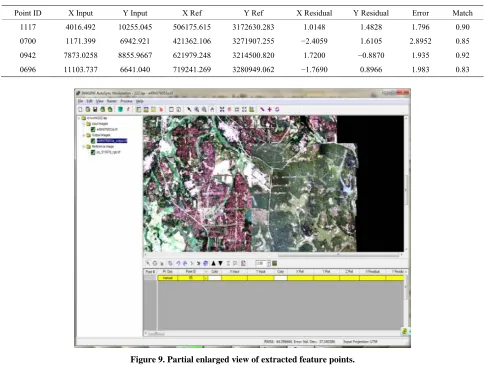Click the Z Ref column header in point table
This screenshot has width=486, height=368.
tap(349, 272)
